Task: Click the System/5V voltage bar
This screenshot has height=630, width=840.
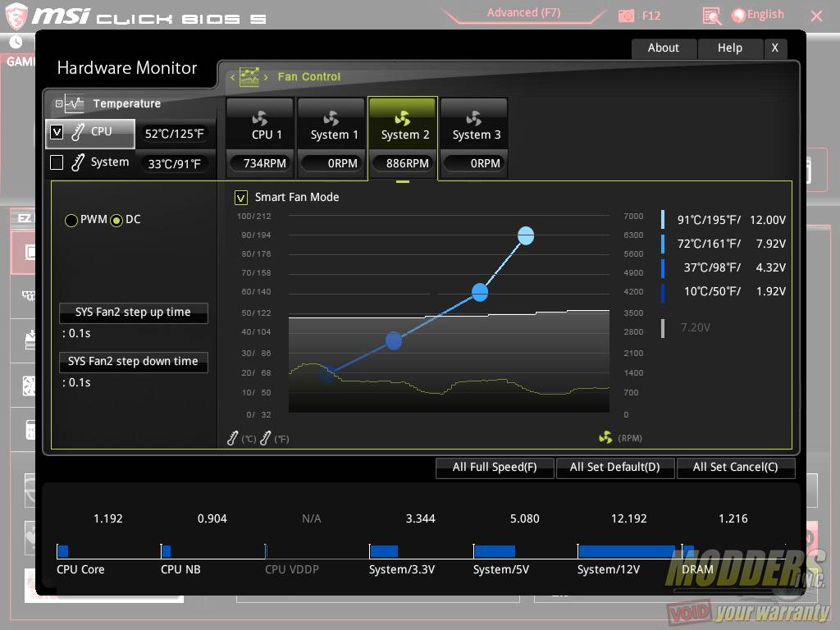Action: [495, 551]
